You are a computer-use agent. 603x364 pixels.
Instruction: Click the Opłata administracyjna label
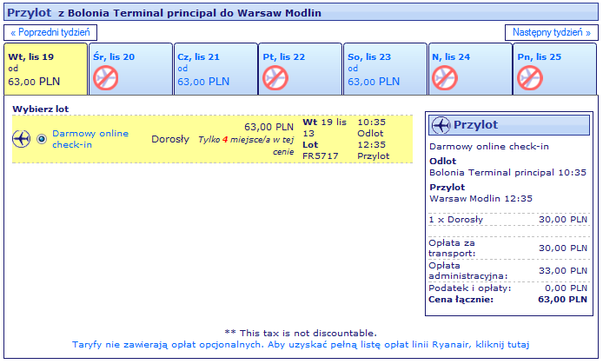[468, 270]
